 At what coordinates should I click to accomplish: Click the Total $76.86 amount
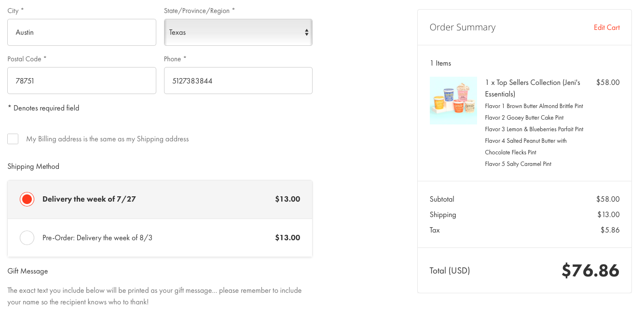pos(590,271)
